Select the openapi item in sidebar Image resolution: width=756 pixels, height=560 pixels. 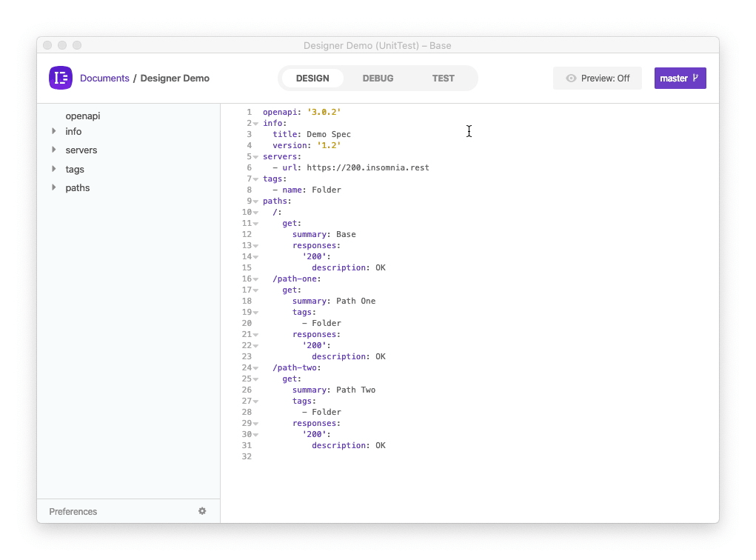pos(83,116)
